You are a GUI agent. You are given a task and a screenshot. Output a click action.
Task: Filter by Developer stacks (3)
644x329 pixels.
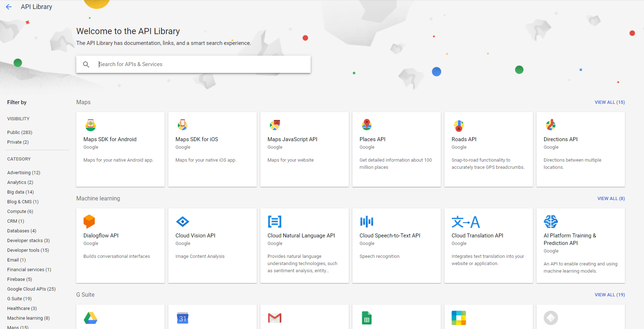coord(28,241)
